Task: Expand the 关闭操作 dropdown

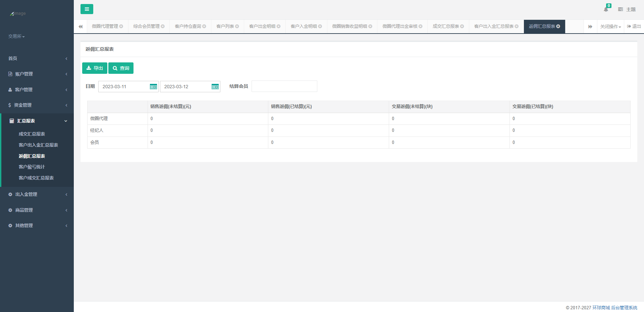Action: (x=610, y=27)
